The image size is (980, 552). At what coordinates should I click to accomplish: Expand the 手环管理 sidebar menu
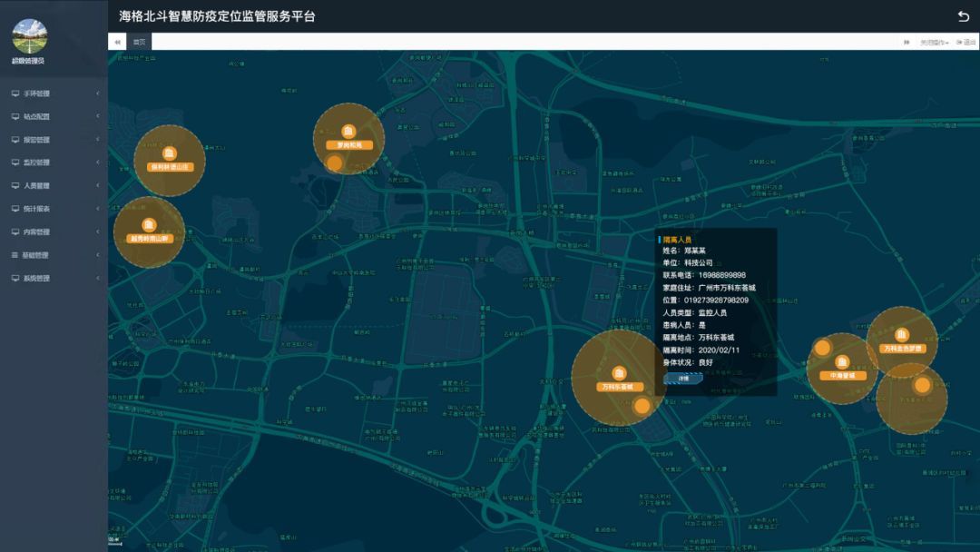click(x=54, y=94)
